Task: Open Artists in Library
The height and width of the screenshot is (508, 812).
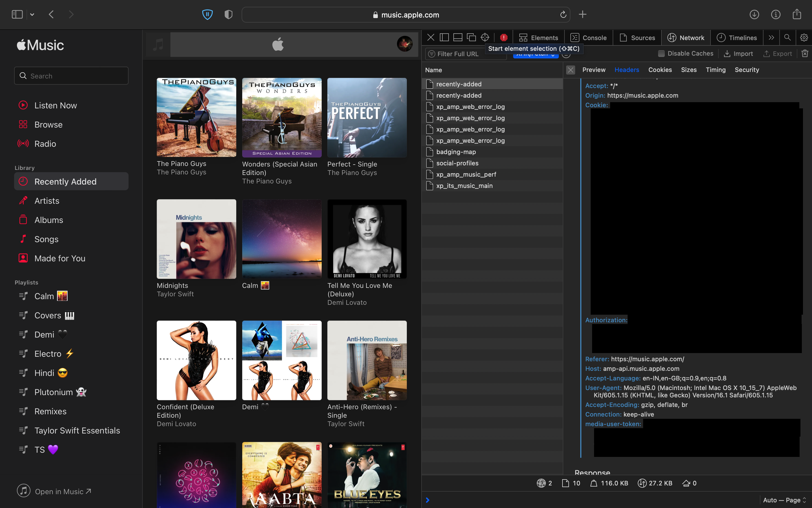Action: 47,201
